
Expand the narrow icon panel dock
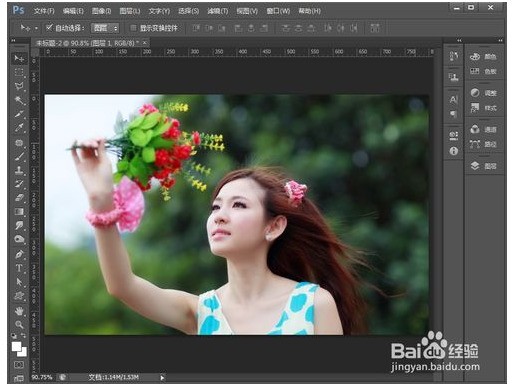[459, 40]
